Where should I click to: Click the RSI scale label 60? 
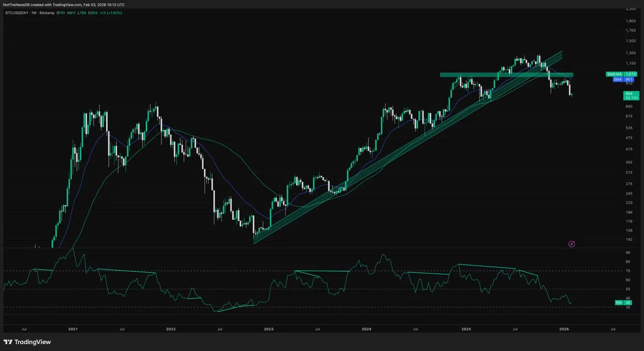[628, 280]
